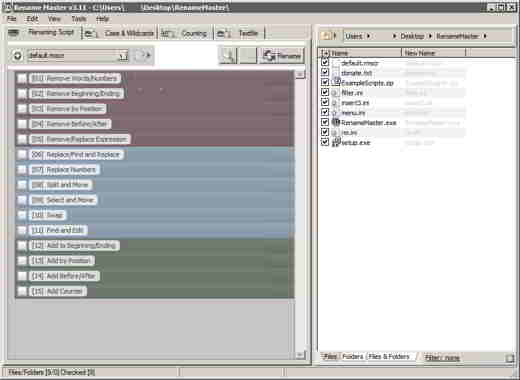Enable step [12] Add to Beginning/Ending checkbox
520x380 pixels.
click(x=22, y=246)
